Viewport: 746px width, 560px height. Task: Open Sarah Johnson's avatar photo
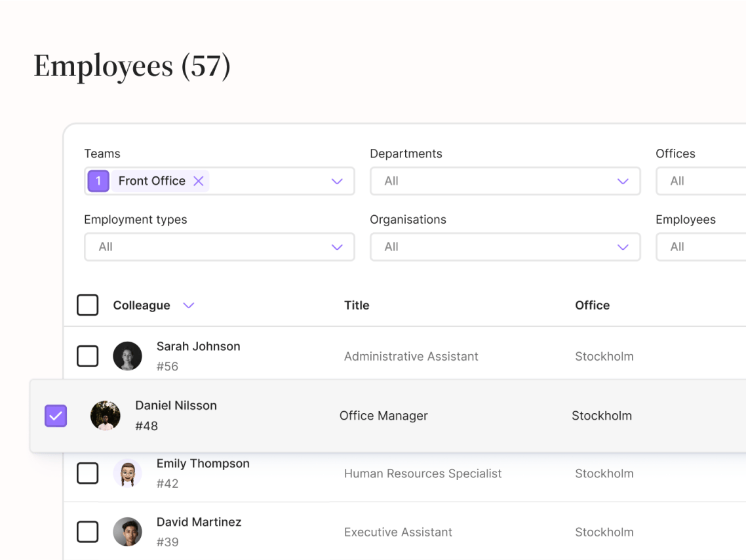(x=127, y=356)
